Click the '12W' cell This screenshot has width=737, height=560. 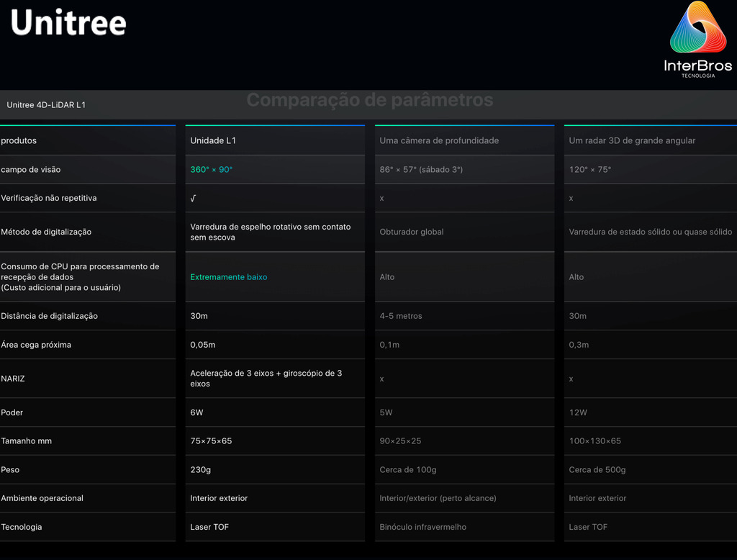578,412
